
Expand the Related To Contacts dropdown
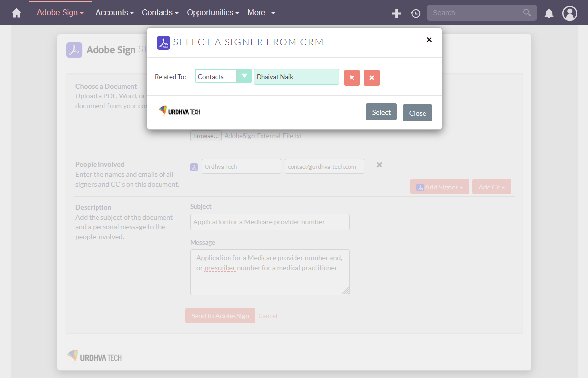click(245, 76)
